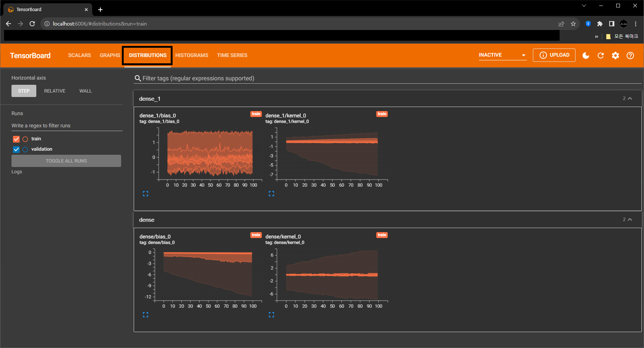Show hidden bookmarks chevron

tap(596, 36)
